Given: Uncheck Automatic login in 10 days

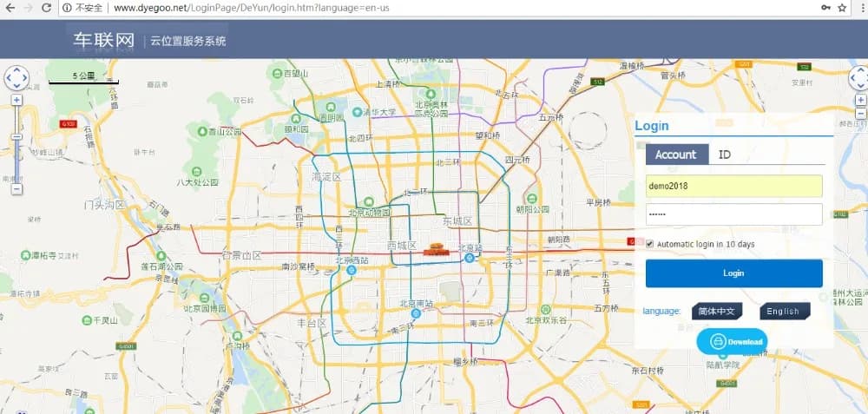Looking at the screenshot, I should tap(650, 245).
